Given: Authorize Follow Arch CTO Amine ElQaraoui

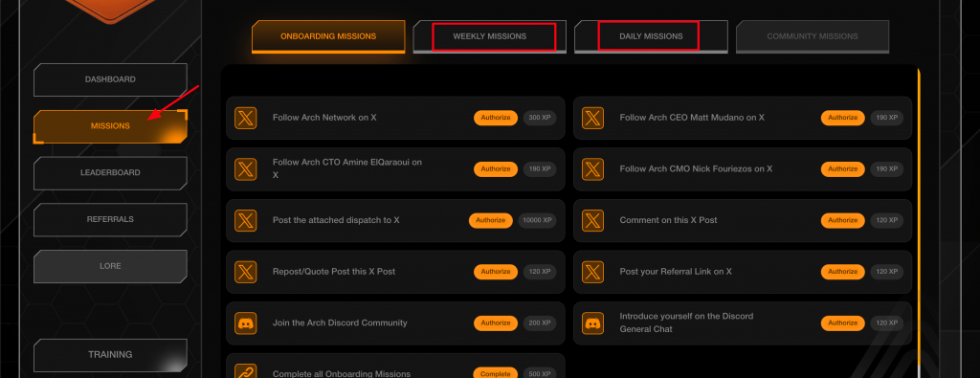Looking at the screenshot, I should 496,168.
